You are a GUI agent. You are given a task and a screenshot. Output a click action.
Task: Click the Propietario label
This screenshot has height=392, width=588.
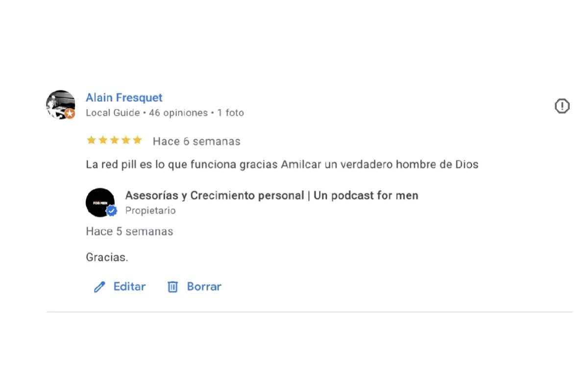(150, 211)
